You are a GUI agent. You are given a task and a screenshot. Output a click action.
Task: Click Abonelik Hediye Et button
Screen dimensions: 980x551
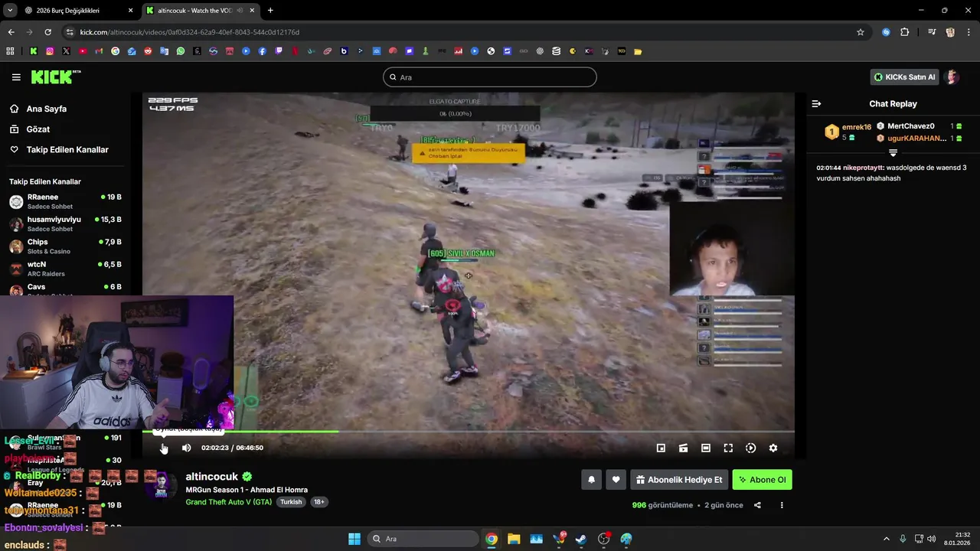679,480
